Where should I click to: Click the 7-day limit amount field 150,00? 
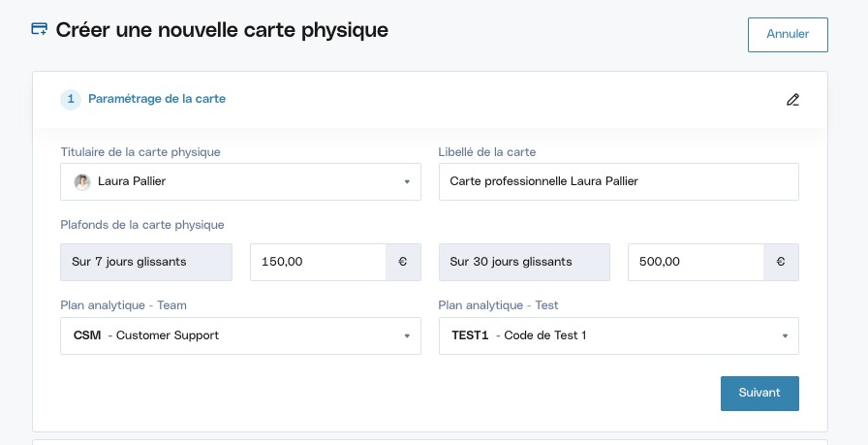point(319,262)
